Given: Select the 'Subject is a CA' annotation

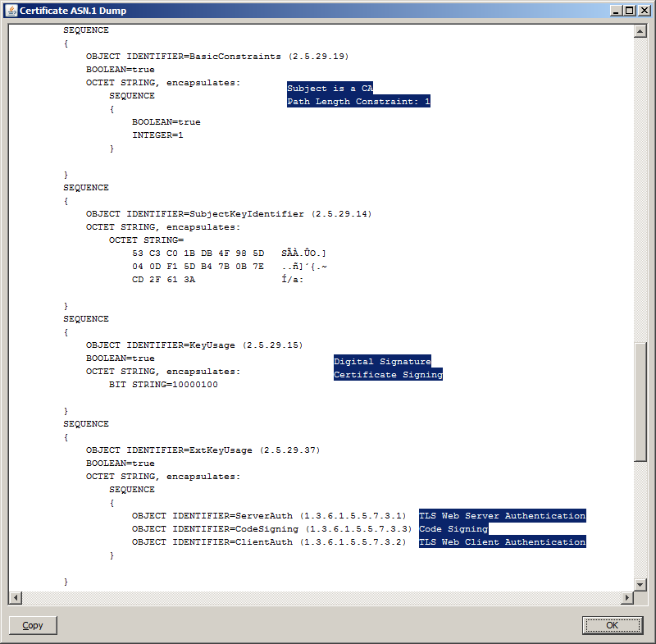Looking at the screenshot, I should coord(330,89).
